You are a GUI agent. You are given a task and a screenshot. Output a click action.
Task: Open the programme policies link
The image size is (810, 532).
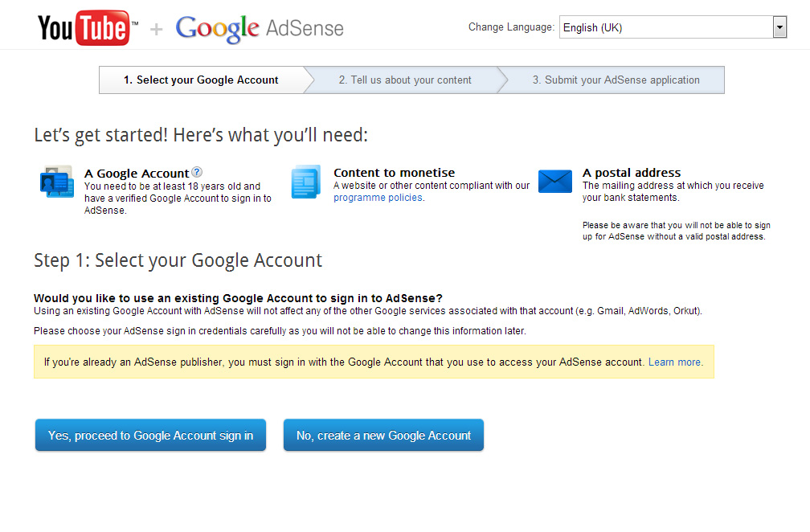(378, 198)
